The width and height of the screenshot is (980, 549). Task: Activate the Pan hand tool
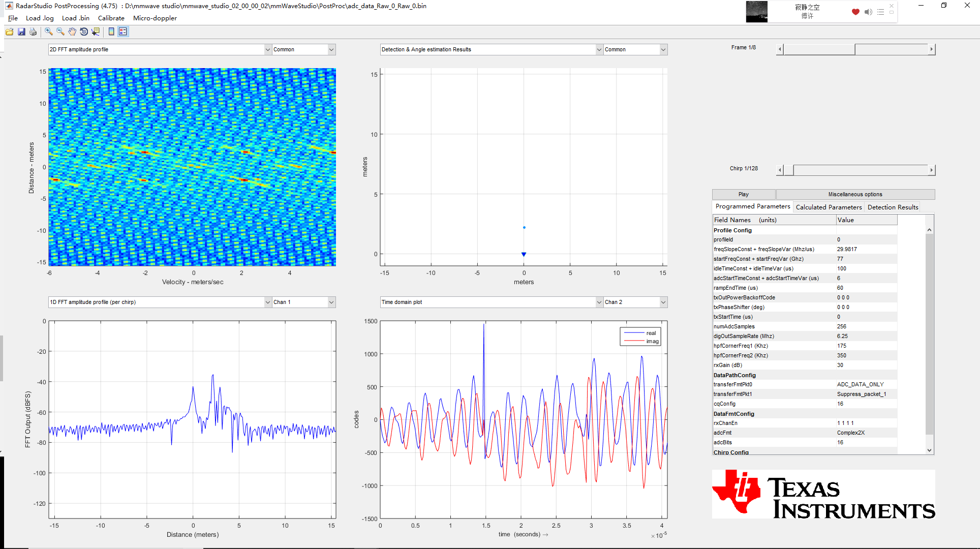click(x=72, y=32)
